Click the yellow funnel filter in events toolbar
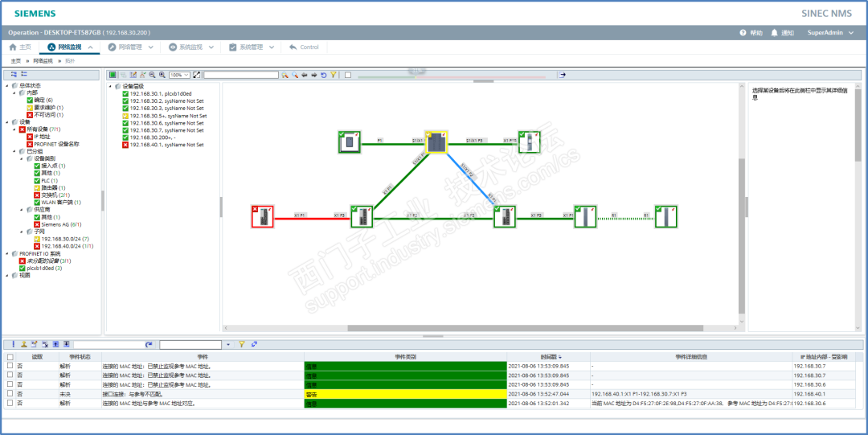Image resolution: width=868 pixels, height=435 pixels. coord(242,345)
